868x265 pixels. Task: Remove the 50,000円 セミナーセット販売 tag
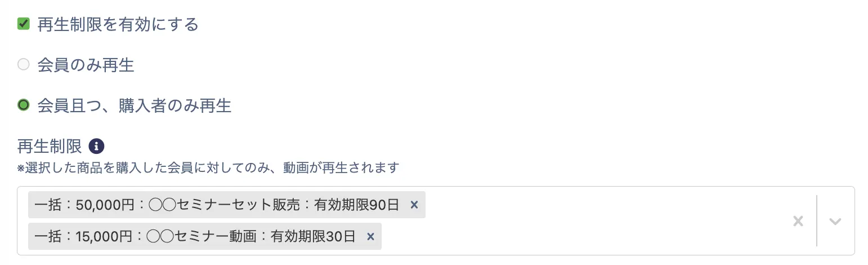click(x=414, y=205)
